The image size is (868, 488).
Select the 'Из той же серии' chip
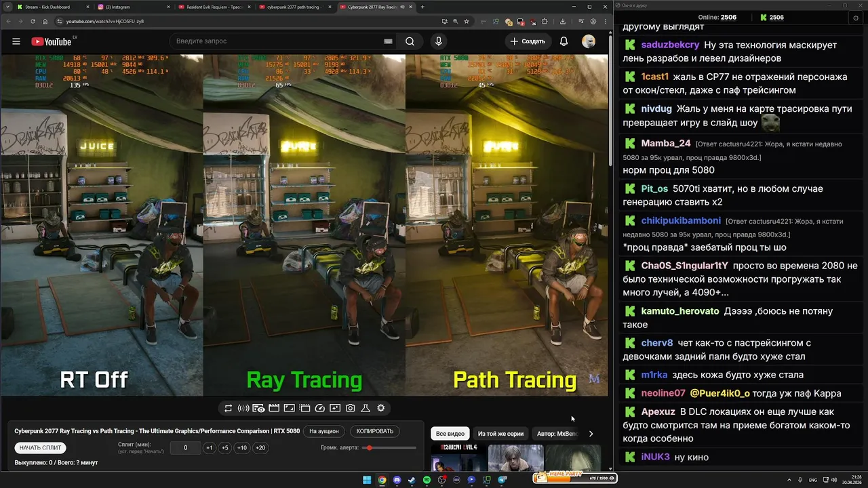click(500, 434)
